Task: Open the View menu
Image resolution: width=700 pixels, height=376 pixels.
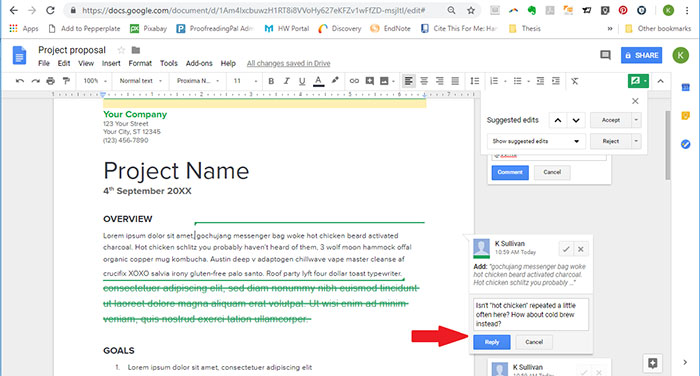Action: [86, 63]
